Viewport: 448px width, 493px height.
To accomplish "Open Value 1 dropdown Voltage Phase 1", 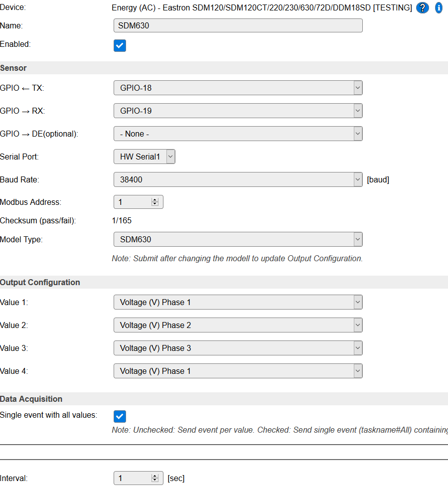I will tap(238, 302).
